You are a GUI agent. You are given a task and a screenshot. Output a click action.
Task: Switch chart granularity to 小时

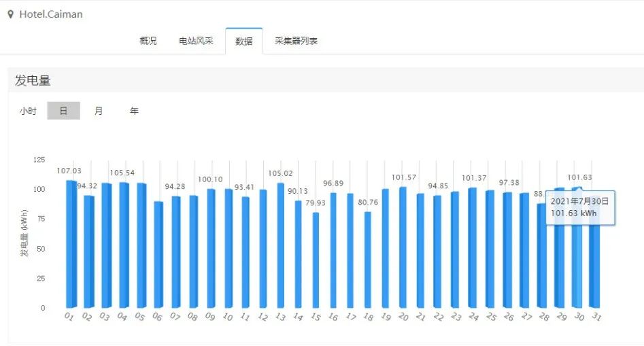tap(28, 111)
